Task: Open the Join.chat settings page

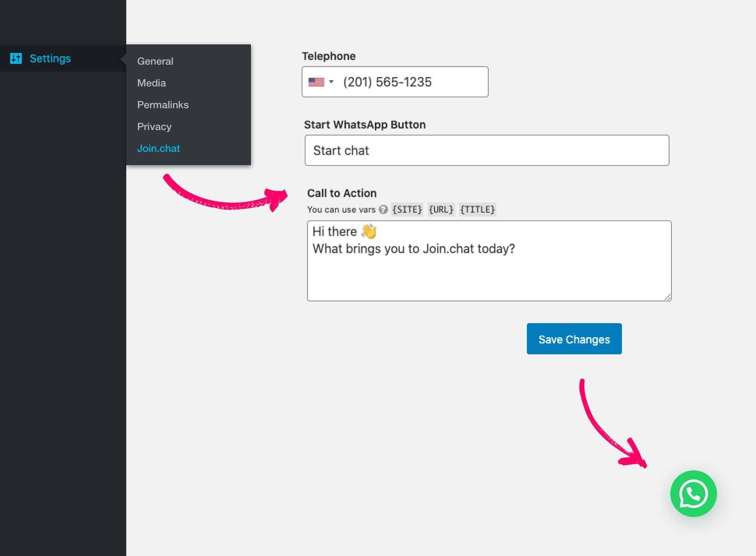Action: [158, 148]
